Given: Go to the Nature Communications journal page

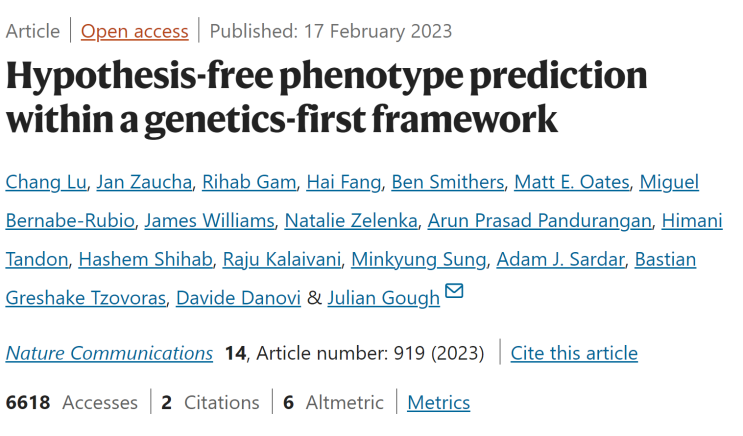Looking at the screenshot, I should click(109, 353).
